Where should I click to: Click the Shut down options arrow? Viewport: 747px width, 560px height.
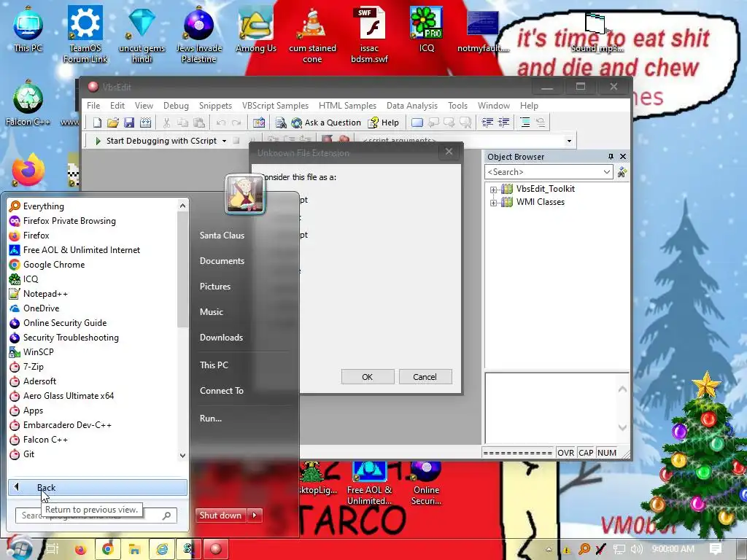point(255,516)
